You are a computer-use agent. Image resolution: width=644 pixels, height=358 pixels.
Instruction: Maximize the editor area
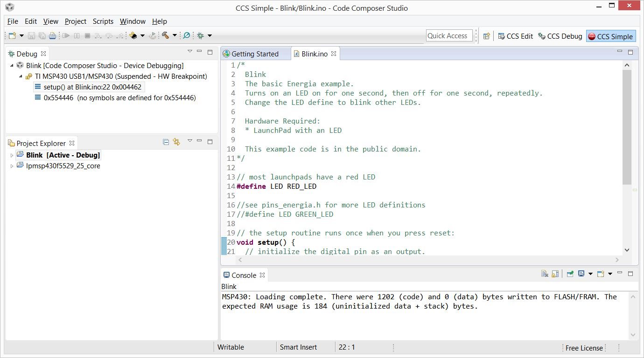(630, 52)
